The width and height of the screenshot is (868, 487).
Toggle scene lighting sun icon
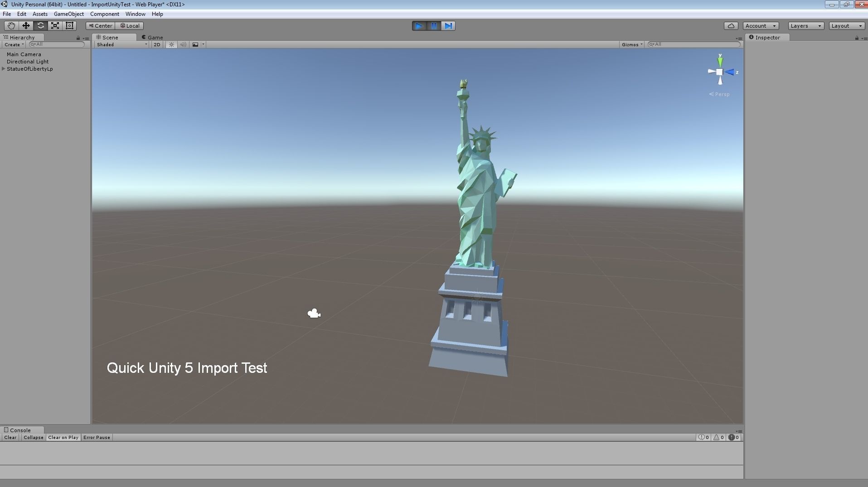(x=171, y=44)
